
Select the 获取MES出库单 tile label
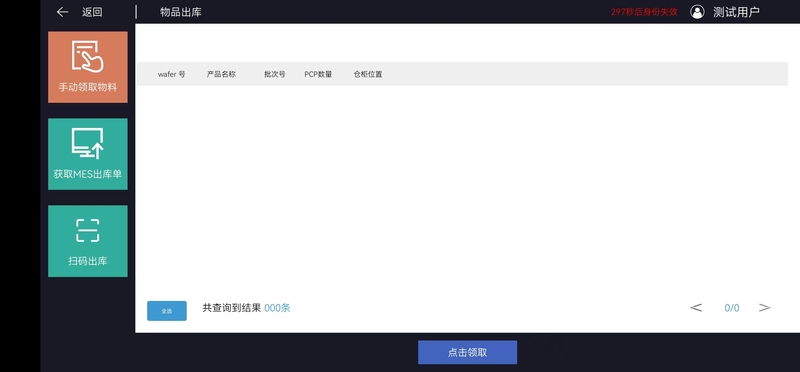coord(88,174)
